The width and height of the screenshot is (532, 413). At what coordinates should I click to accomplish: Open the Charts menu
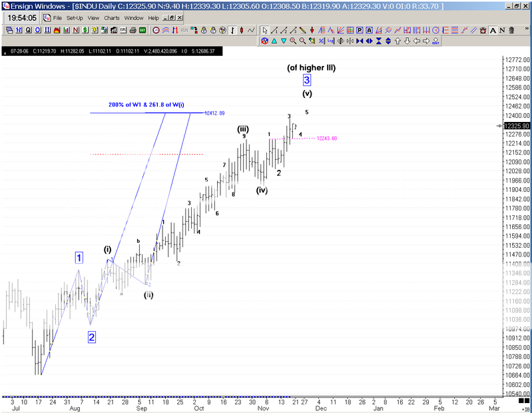112,18
